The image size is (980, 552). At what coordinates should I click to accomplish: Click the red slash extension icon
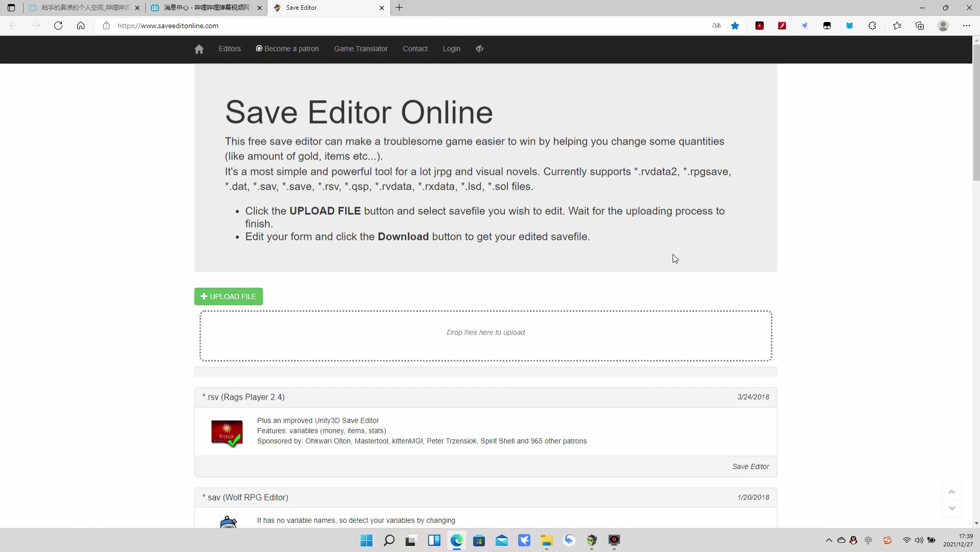[x=782, y=26]
